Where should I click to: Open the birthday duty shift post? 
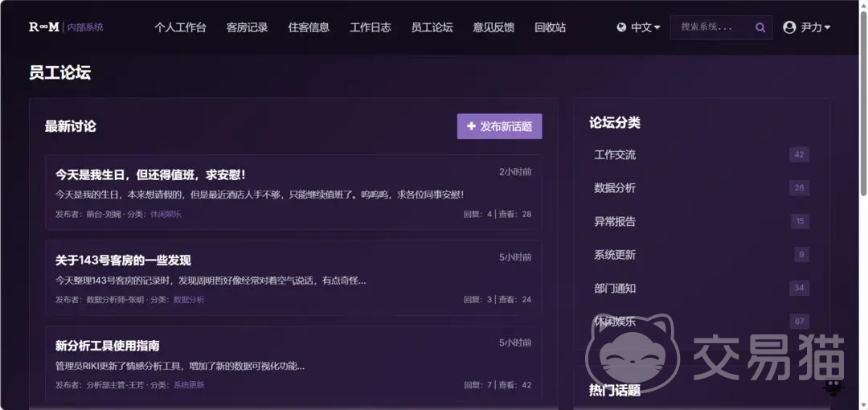pos(150,174)
